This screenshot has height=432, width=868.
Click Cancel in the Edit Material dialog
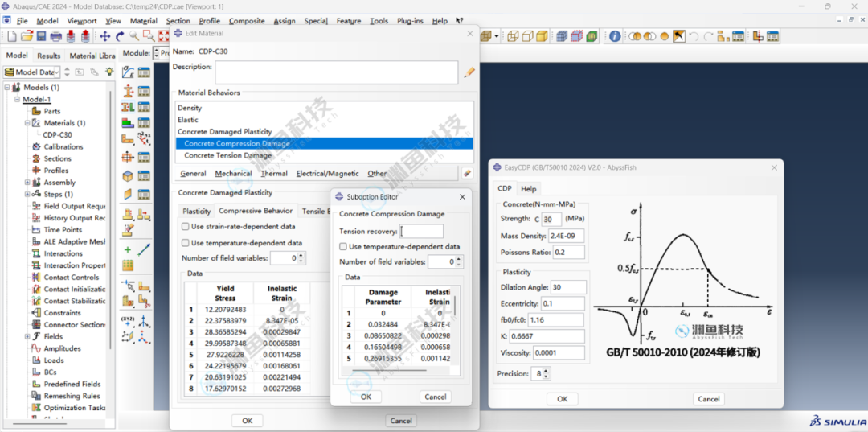click(x=401, y=421)
